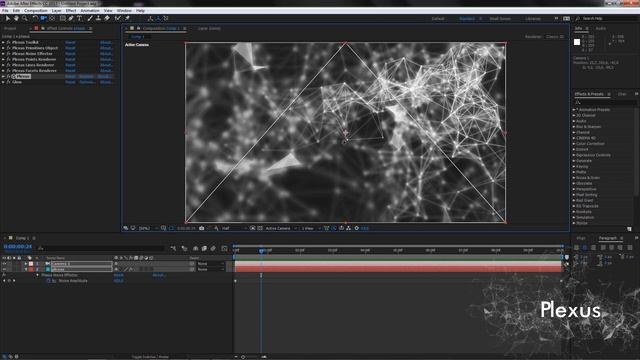The width and height of the screenshot is (640, 360).
Task: Open the viewer resolution Half dropdown
Action: click(234, 228)
